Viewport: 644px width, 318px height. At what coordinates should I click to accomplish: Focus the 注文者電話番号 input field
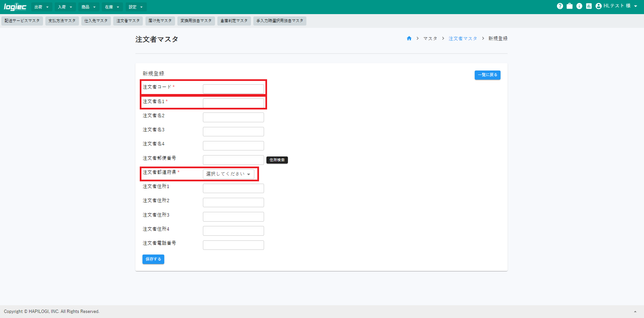click(x=233, y=245)
